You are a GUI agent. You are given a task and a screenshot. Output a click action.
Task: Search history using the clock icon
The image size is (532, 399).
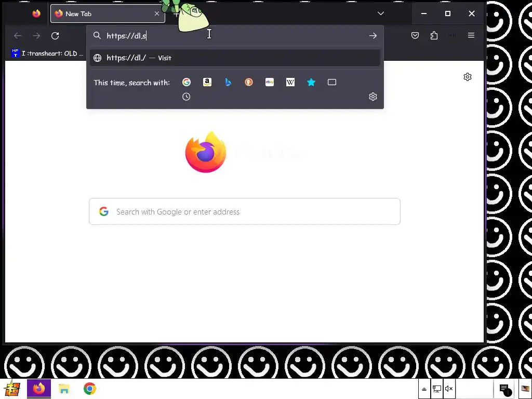pos(187,97)
